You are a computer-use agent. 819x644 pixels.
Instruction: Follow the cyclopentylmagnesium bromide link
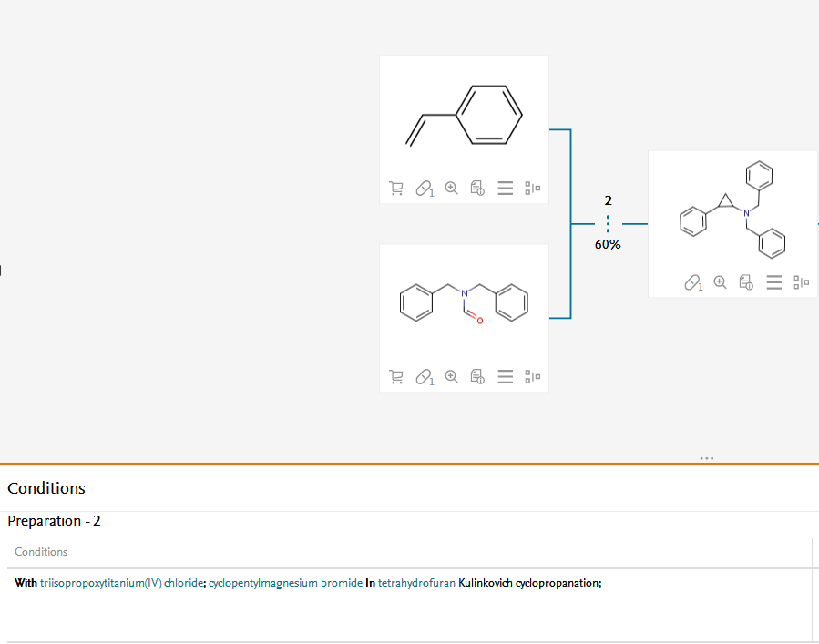(x=285, y=583)
